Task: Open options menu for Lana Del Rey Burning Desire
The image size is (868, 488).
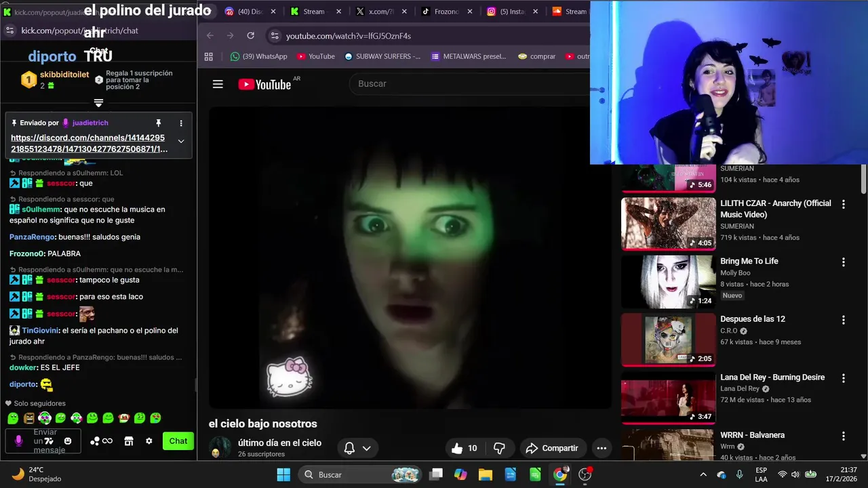Action: point(844,378)
